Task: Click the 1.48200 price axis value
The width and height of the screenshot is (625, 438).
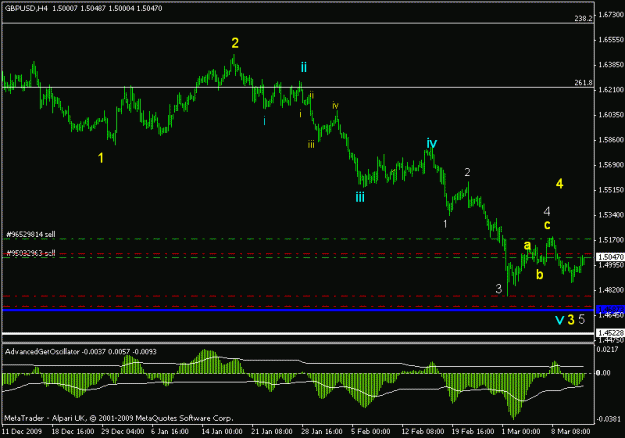Action: (x=611, y=290)
